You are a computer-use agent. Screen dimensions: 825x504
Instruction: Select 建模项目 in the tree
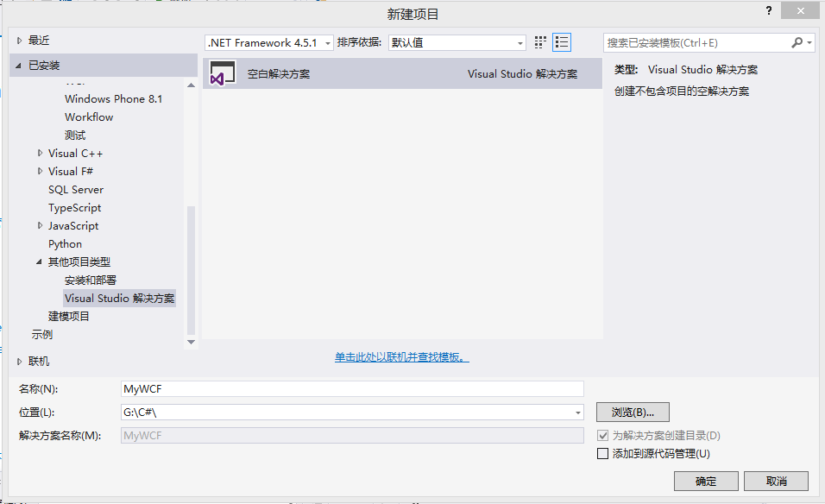click(x=69, y=316)
